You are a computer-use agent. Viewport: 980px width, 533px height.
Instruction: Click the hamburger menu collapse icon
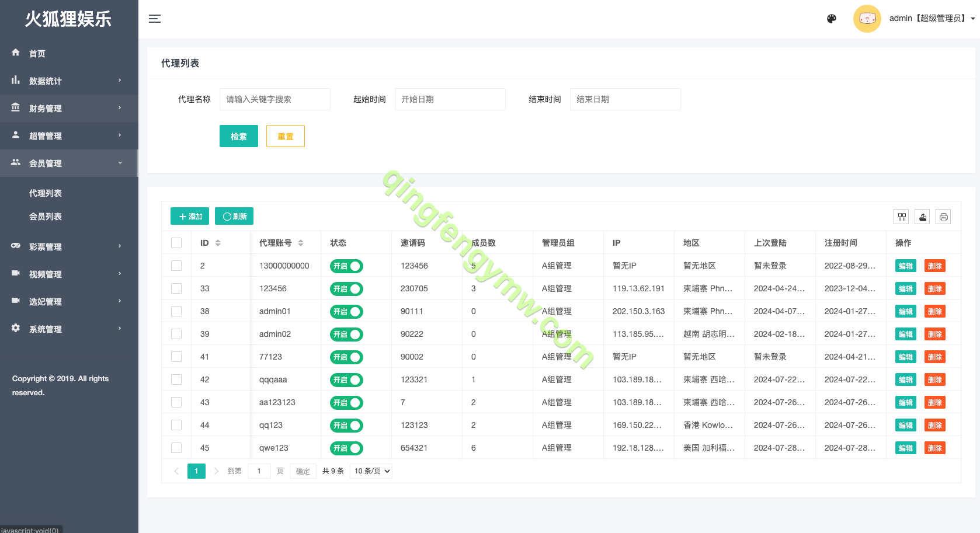tap(154, 19)
